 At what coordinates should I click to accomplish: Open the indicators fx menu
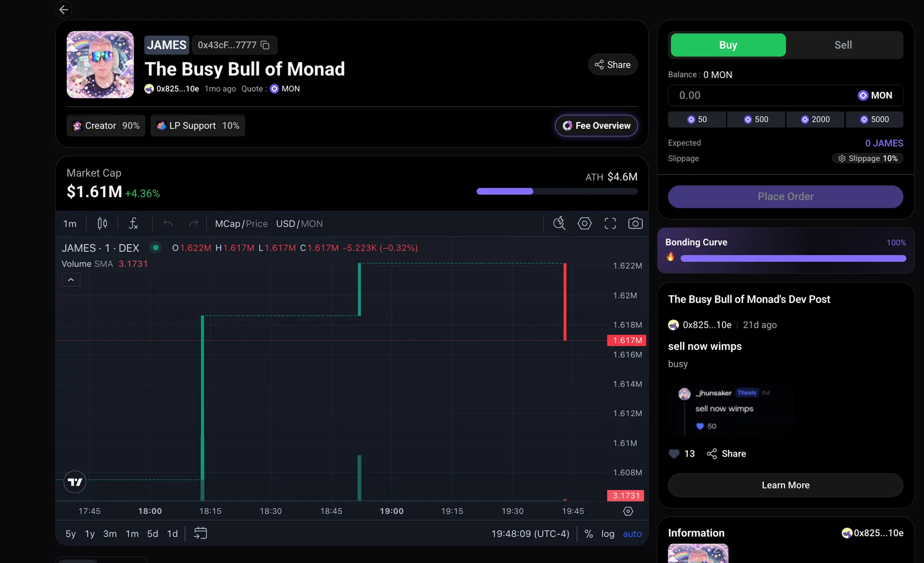tap(133, 223)
